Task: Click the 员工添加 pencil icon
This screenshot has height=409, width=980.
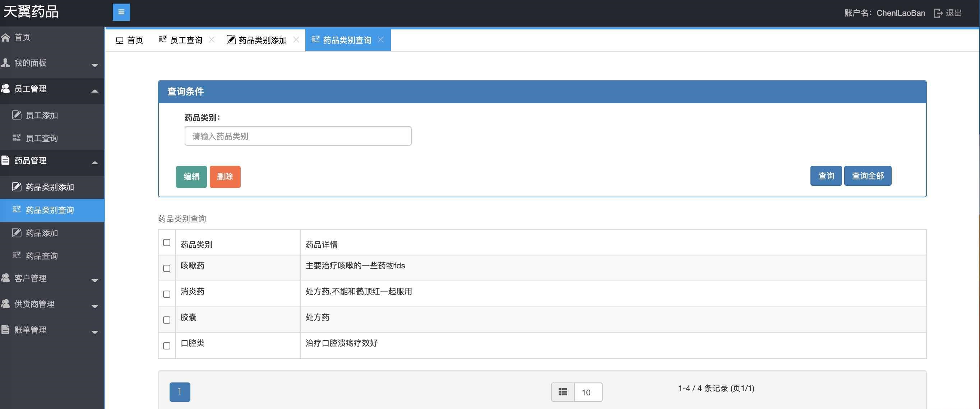Action: pyautogui.click(x=17, y=115)
